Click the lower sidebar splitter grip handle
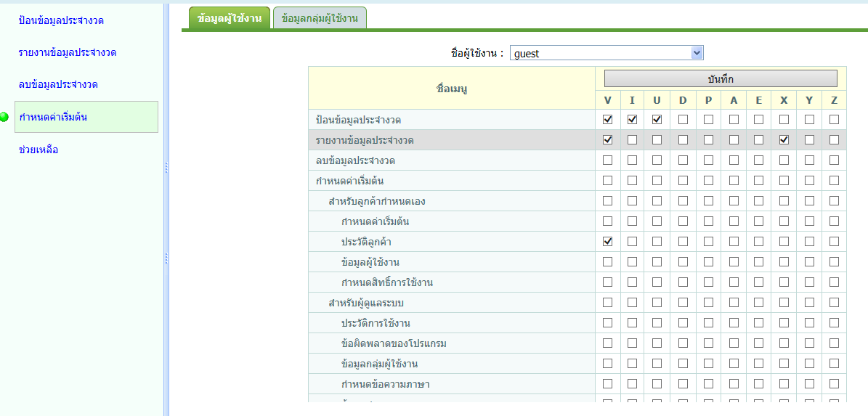 [x=166, y=258]
